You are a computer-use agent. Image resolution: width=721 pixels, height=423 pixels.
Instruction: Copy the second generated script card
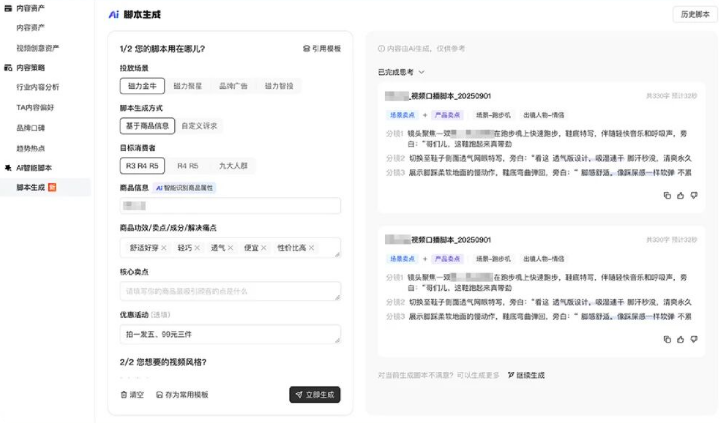coord(667,339)
